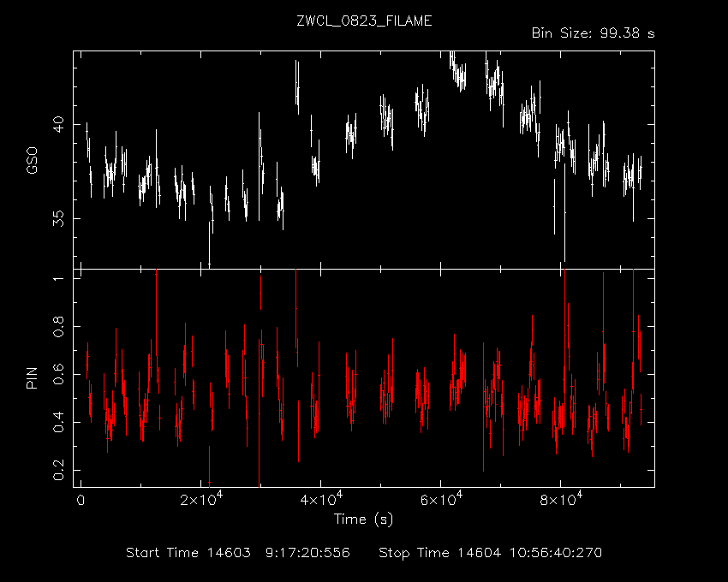Click the PIN axis tick value 0.4
The height and width of the screenshot is (582, 728).
58,422
